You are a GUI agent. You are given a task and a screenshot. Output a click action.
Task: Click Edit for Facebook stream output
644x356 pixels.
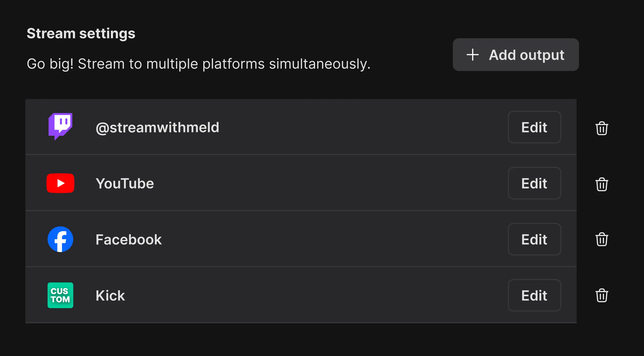pos(535,239)
